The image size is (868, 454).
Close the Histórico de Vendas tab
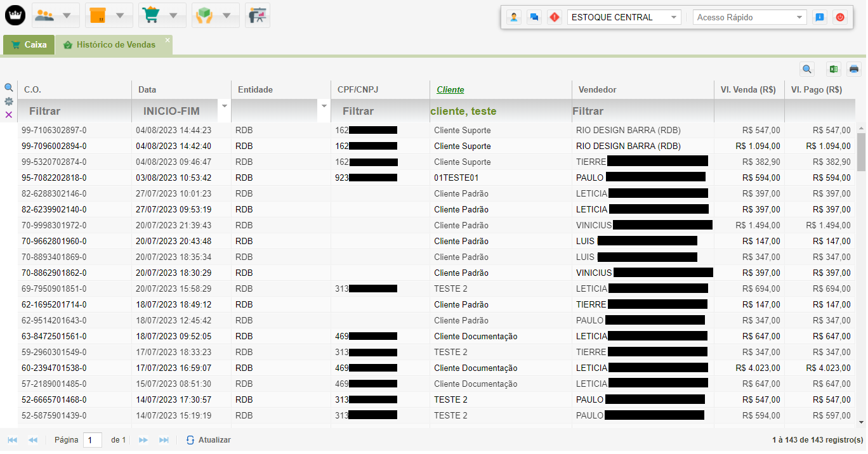(x=168, y=40)
